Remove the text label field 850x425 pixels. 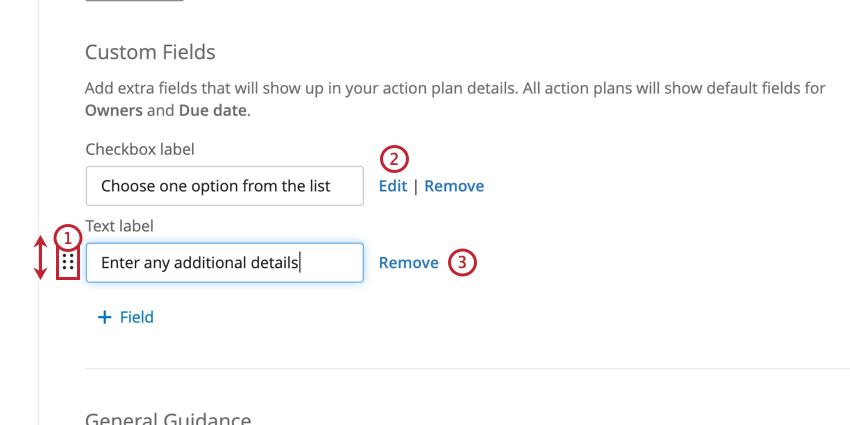408,263
